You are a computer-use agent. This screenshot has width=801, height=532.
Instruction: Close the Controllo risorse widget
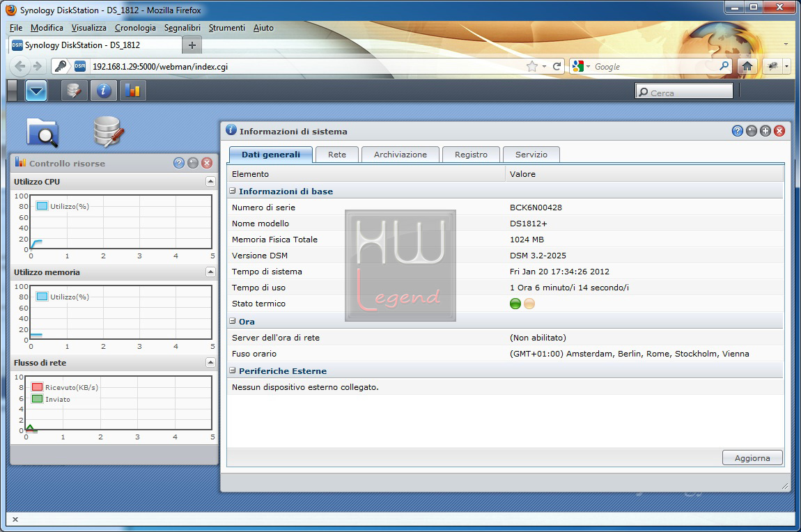coord(207,163)
